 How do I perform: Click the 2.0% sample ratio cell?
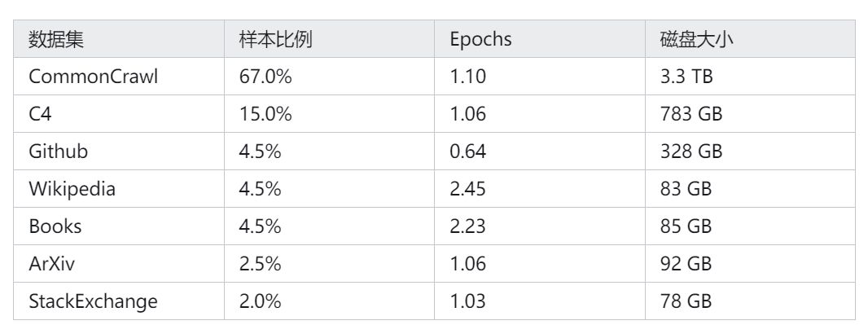[330, 301]
